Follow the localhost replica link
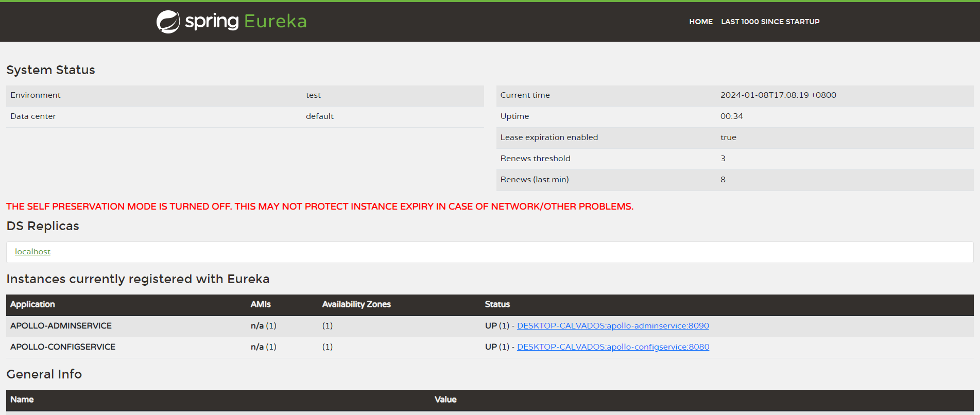 tap(32, 252)
